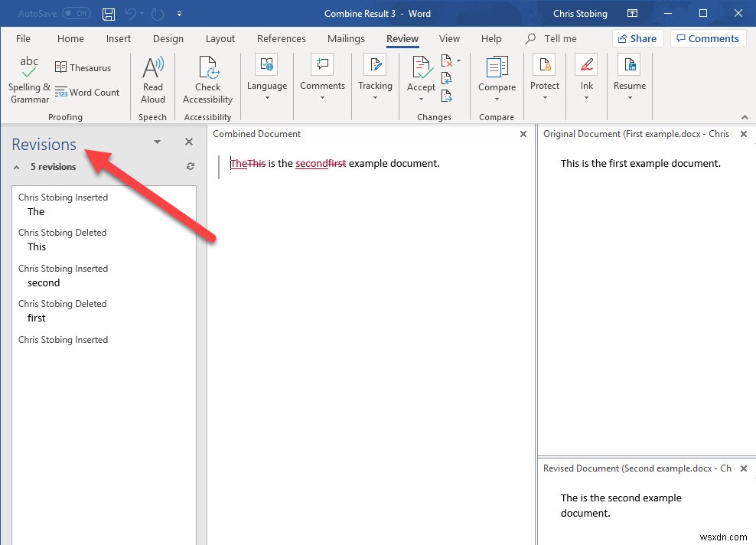
Task: Click the Share button
Action: coord(637,38)
